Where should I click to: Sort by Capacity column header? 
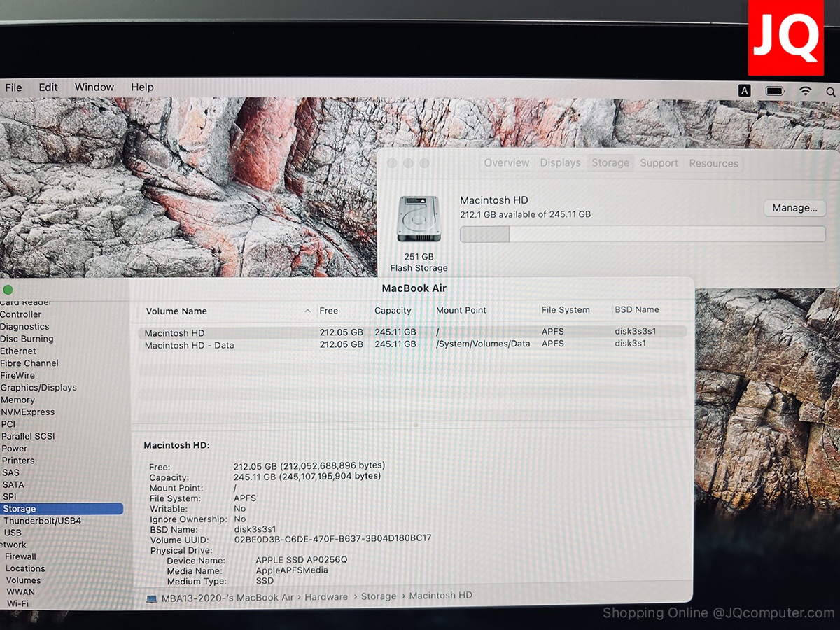393,311
